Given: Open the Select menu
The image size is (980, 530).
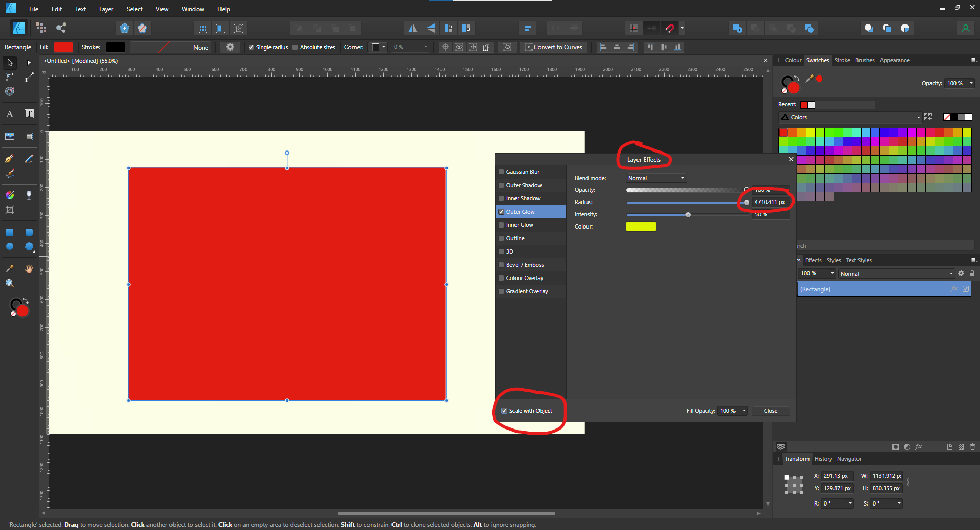Looking at the screenshot, I should (134, 9).
